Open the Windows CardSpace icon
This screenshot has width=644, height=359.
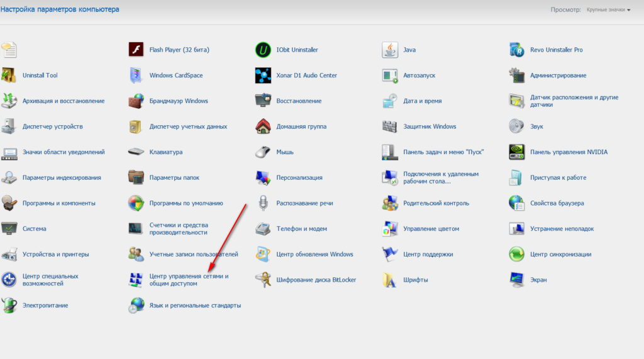[136, 75]
